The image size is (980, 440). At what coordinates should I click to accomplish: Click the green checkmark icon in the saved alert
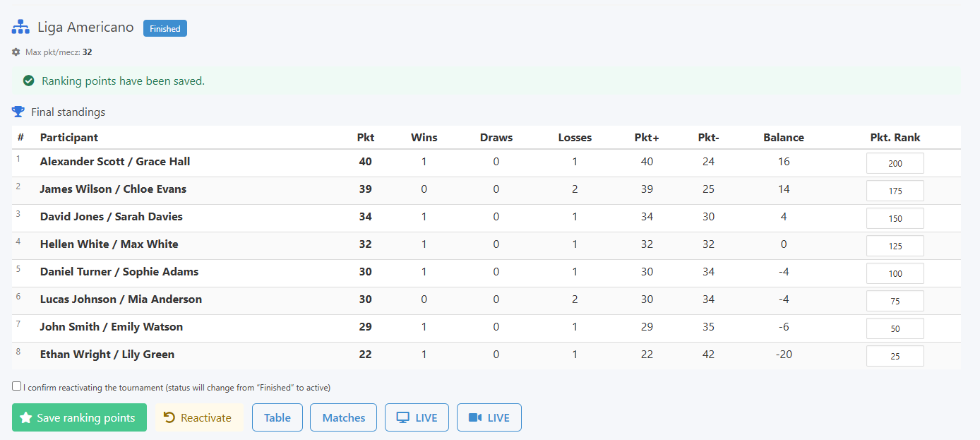29,81
